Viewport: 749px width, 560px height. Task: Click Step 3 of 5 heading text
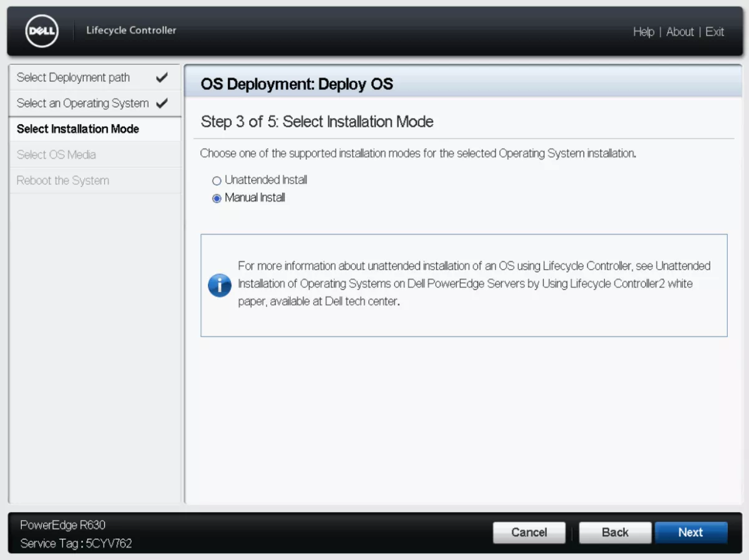317,121
